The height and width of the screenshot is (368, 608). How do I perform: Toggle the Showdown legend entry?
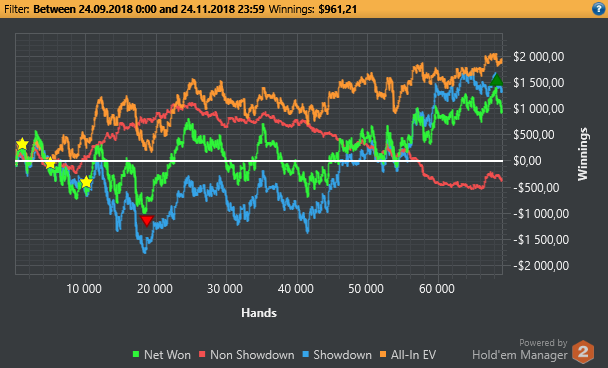pos(337,354)
